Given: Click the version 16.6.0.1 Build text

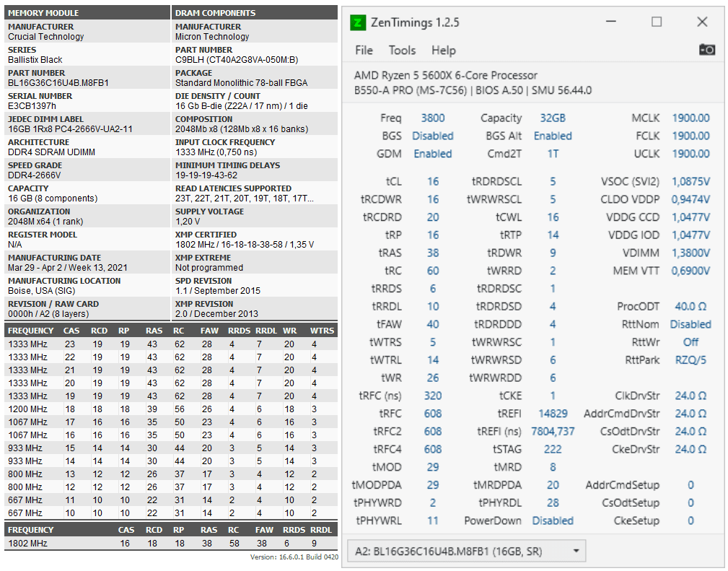Looking at the screenshot, I should pos(294,557).
